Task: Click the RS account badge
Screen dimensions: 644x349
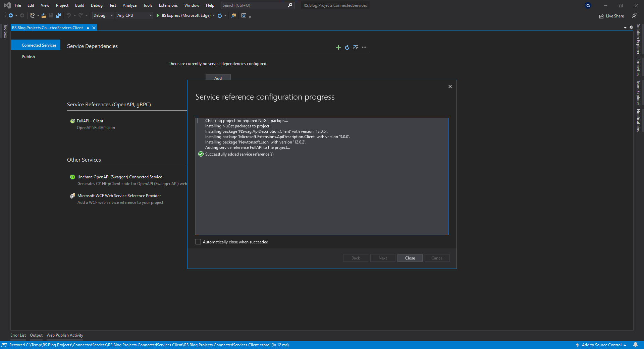Action: [x=588, y=5]
